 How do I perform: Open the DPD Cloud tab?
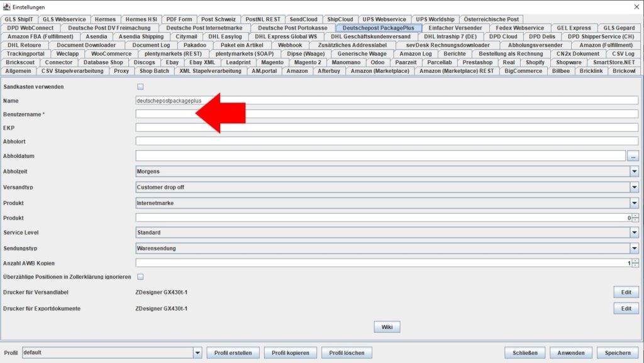pyautogui.click(x=503, y=36)
